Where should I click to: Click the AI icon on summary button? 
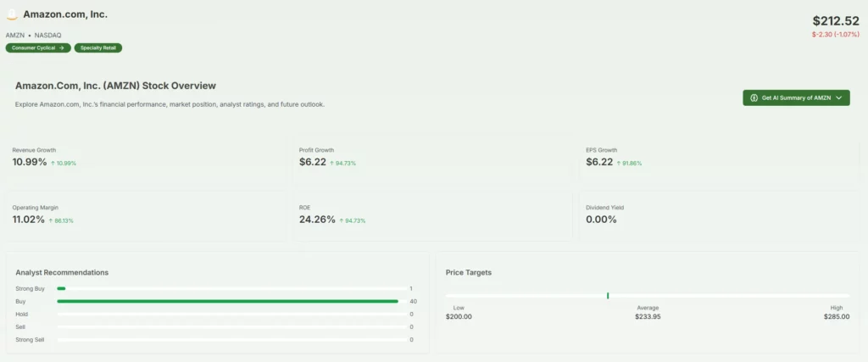coord(754,97)
